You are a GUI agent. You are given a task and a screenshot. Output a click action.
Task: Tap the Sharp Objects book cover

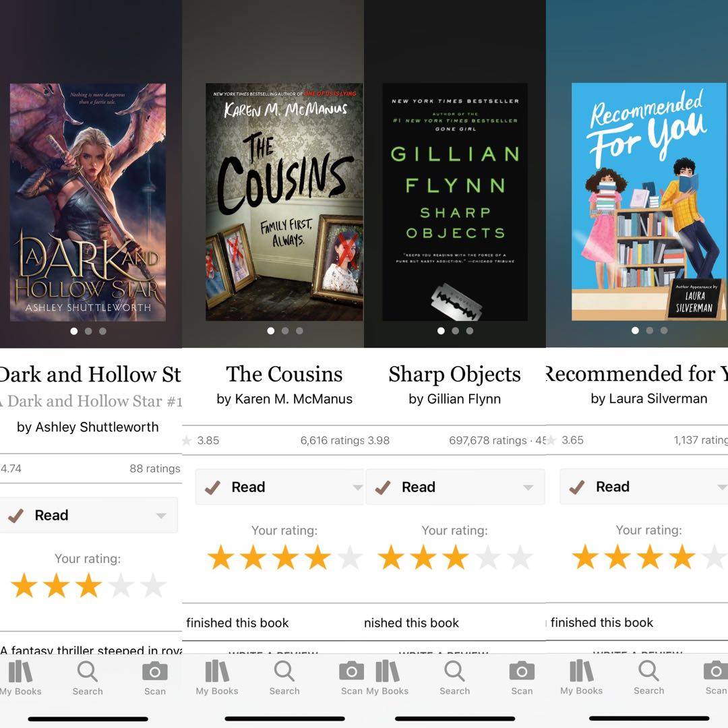pyautogui.click(x=455, y=202)
